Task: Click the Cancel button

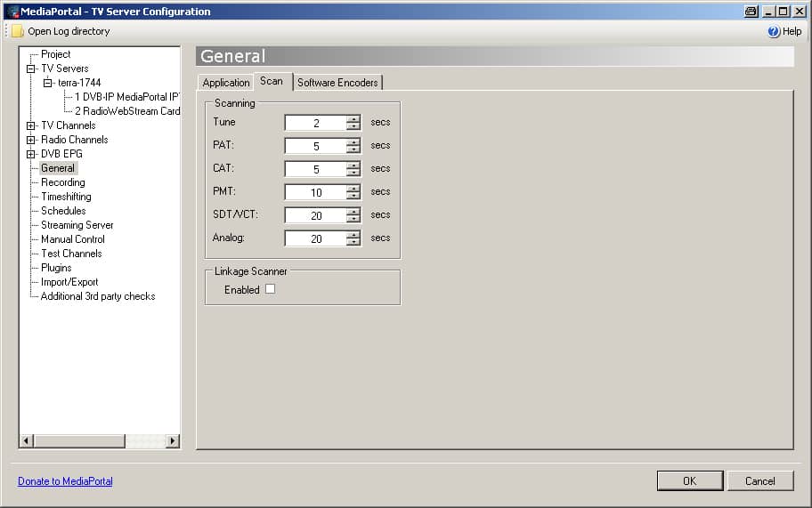Action: (x=759, y=481)
